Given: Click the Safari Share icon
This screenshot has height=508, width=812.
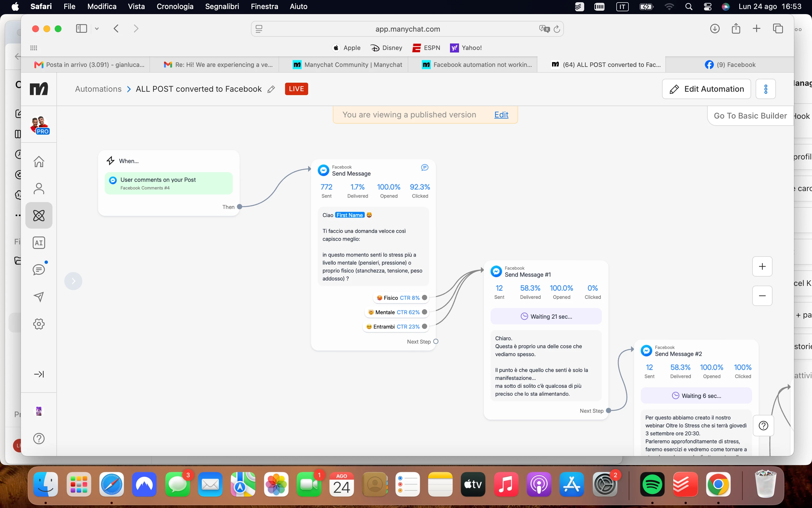Looking at the screenshot, I should point(736,28).
